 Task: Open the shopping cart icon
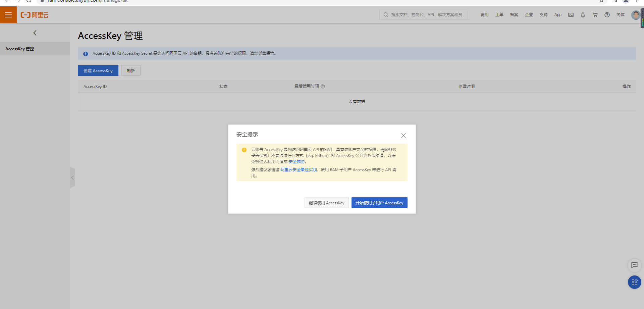pos(595,15)
